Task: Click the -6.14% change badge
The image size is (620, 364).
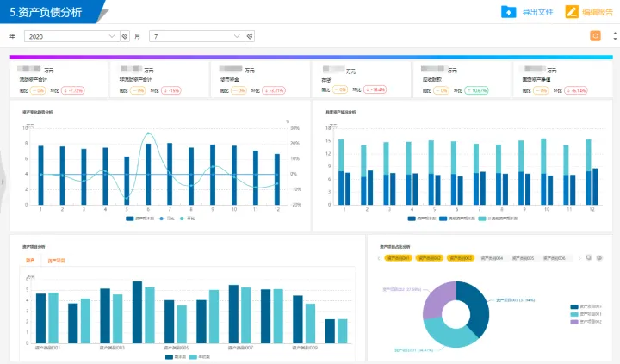Action: pos(576,90)
